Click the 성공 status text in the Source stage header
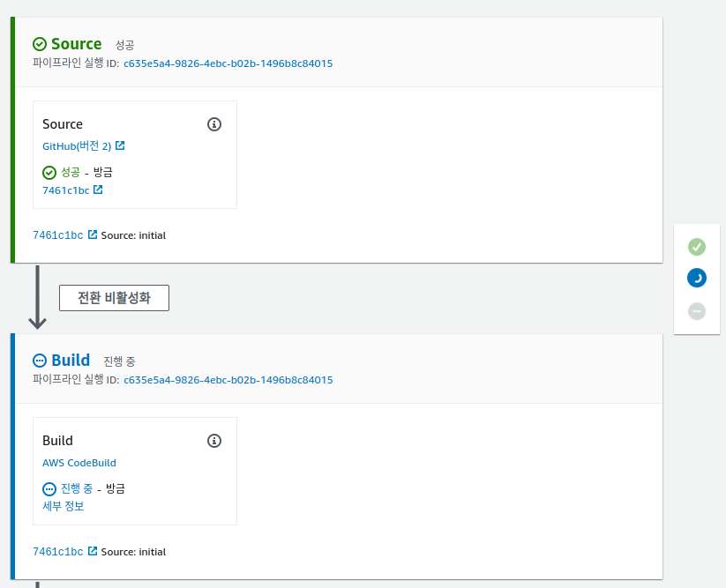The width and height of the screenshot is (726, 588). [x=124, y=45]
